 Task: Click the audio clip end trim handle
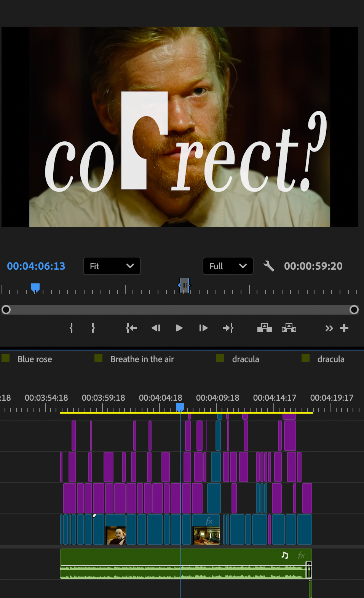309,570
